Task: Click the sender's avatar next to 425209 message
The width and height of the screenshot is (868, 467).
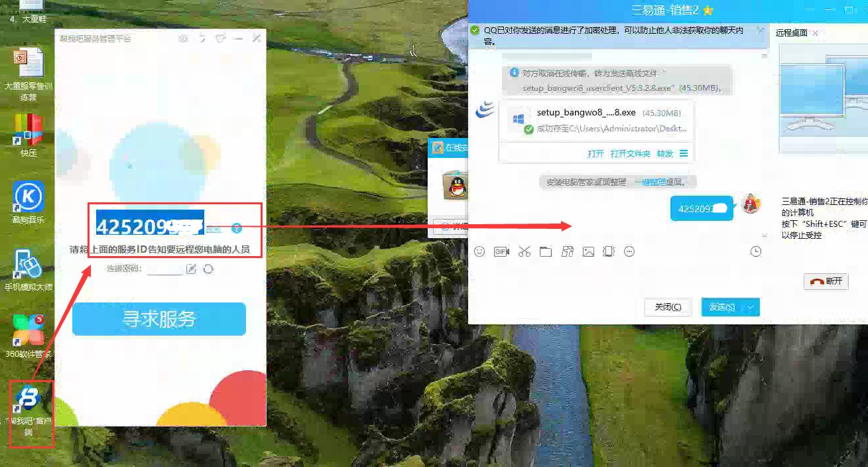Action: pyautogui.click(x=751, y=204)
